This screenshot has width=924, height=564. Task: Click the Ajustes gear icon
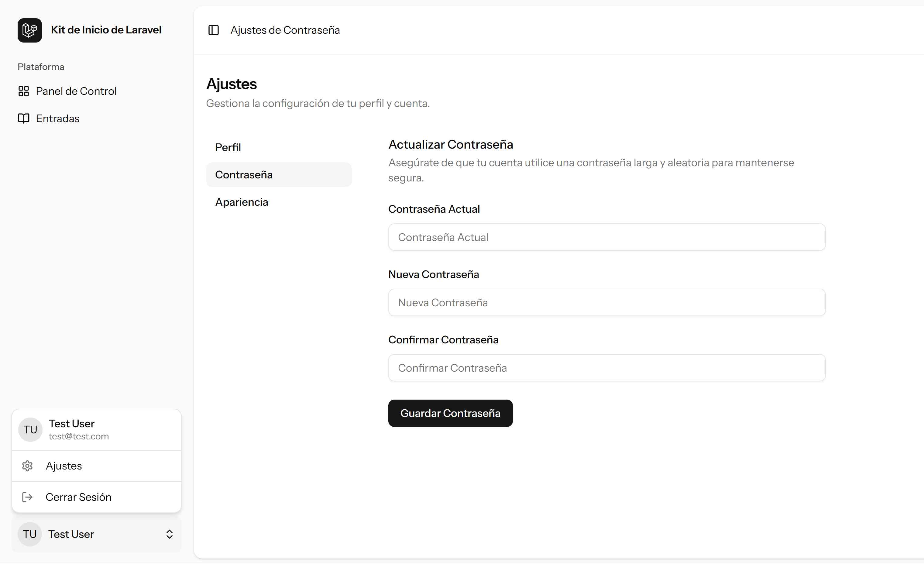pyautogui.click(x=27, y=466)
